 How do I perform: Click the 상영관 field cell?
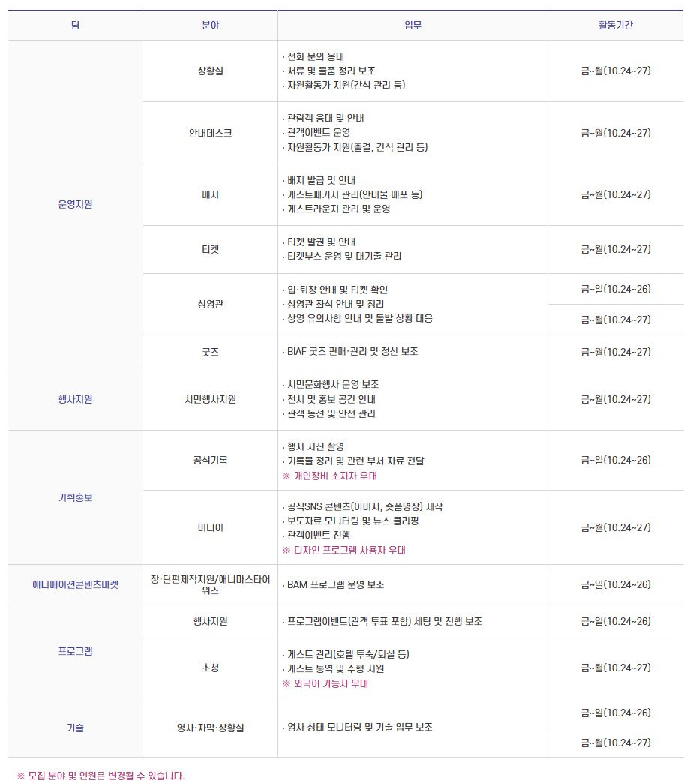tap(210, 304)
